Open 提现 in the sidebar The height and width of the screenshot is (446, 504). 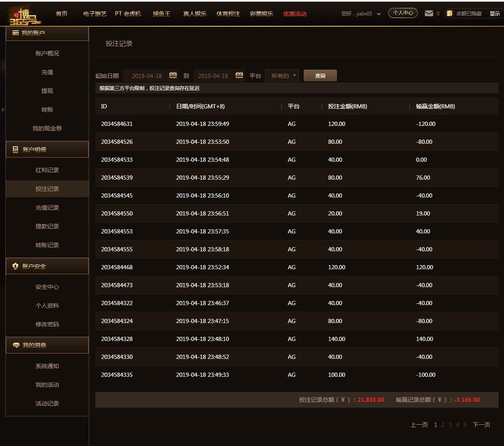coord(47,91)
